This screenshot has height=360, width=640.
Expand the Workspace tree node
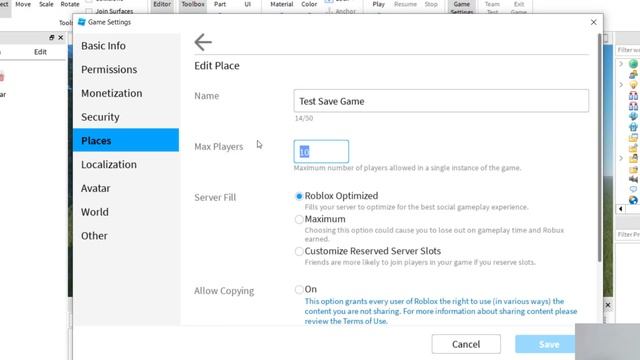621,64
